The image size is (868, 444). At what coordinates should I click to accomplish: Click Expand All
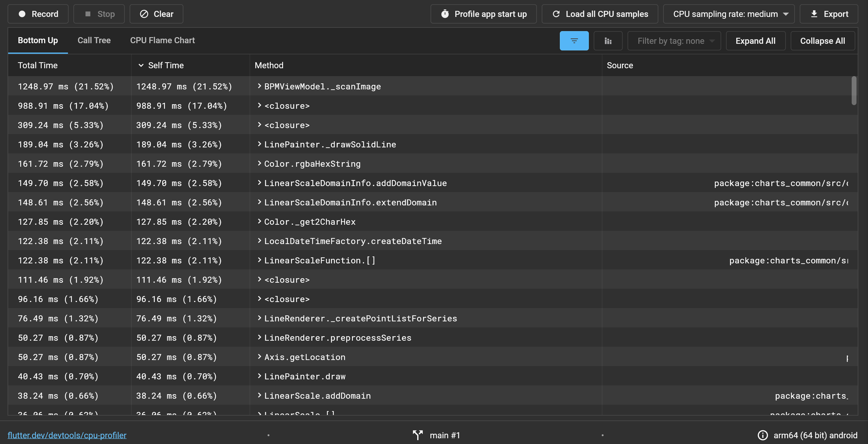click(x=755, y=41)
